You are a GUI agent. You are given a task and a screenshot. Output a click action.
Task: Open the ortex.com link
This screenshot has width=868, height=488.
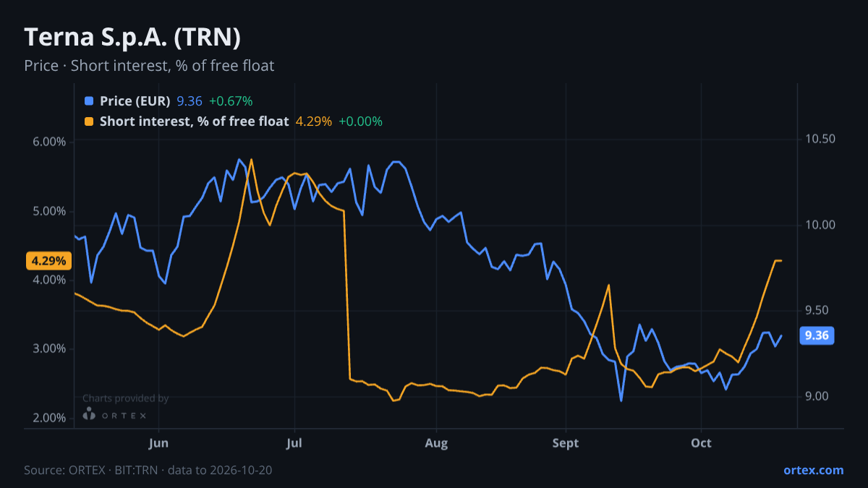pyautogui.click(x=813, y=470)
